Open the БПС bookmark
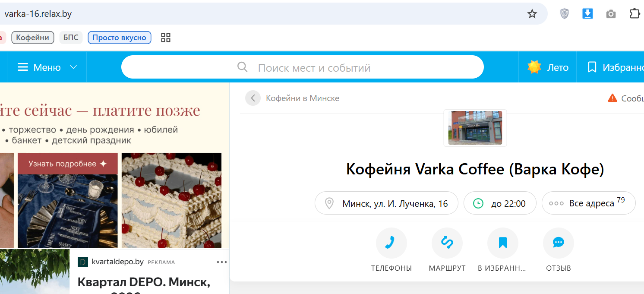This screenshot has height=294, width=644. coord(71,38)
